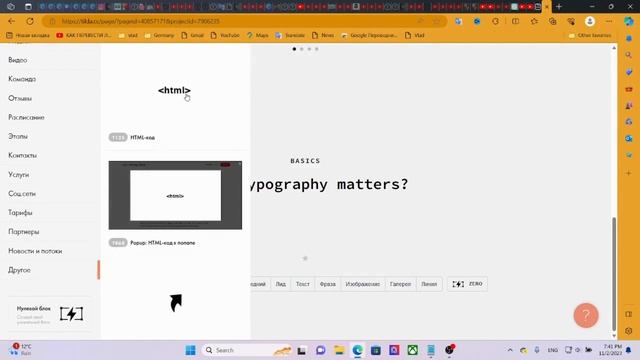This screenshot has width=640, height=360.
Task: Open Microsoft Store from taskbar
Action: click(376, 350)
